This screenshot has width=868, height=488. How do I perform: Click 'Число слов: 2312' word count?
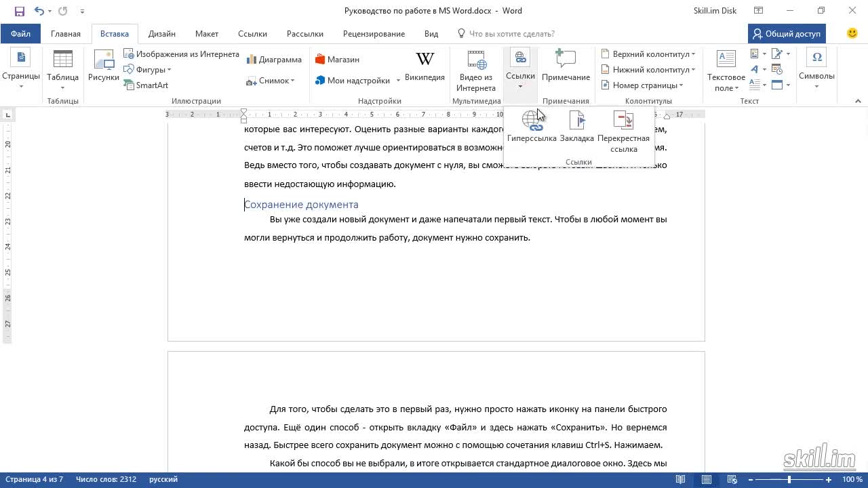coord(106,479)
